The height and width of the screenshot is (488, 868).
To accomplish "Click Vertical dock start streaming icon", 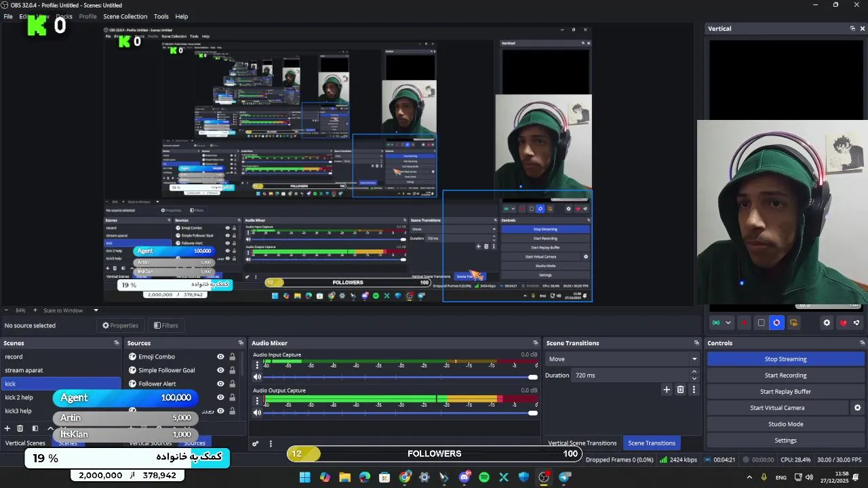I will point(716,323).
